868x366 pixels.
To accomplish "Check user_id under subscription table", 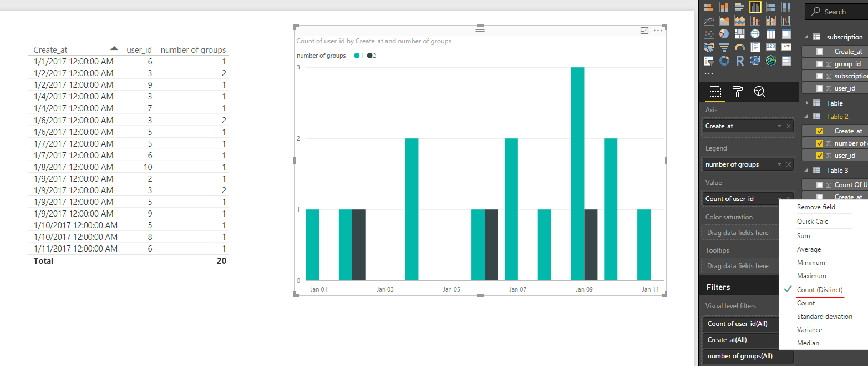I will click(x=820, y=88).
